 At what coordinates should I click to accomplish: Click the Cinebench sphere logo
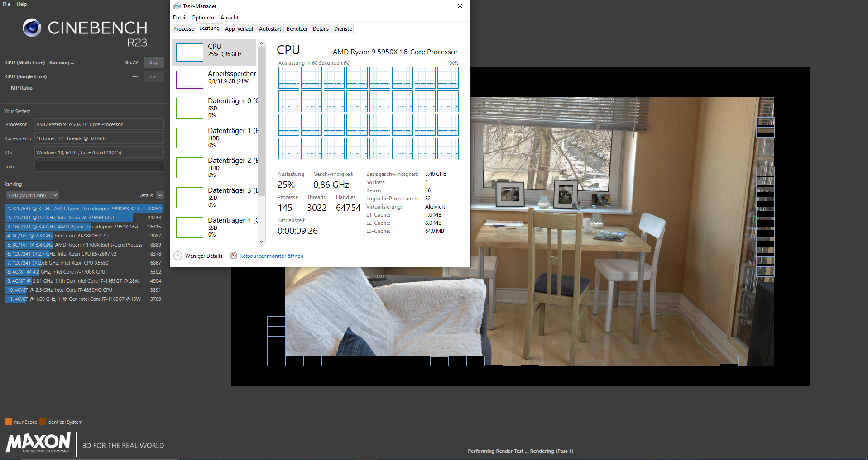pyautogui.click(x=32, y=28)
